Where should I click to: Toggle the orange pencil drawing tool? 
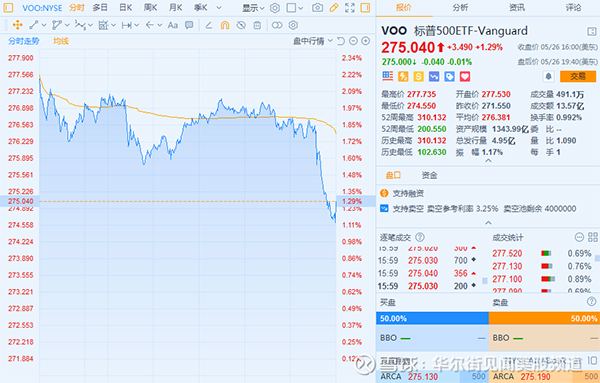pyautogui.click(x=334, y=8)
